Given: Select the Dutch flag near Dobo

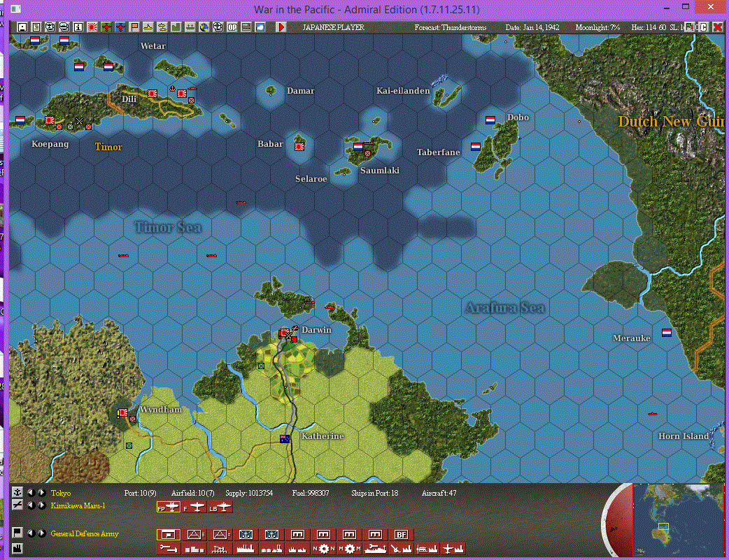Looking at the screenshot, I should pos(490,120).
